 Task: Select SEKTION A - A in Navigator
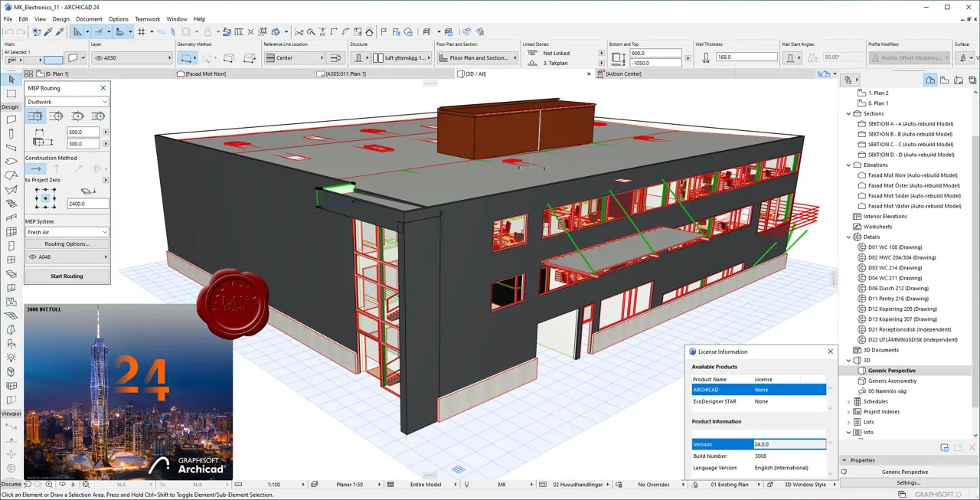coord(910,123)
